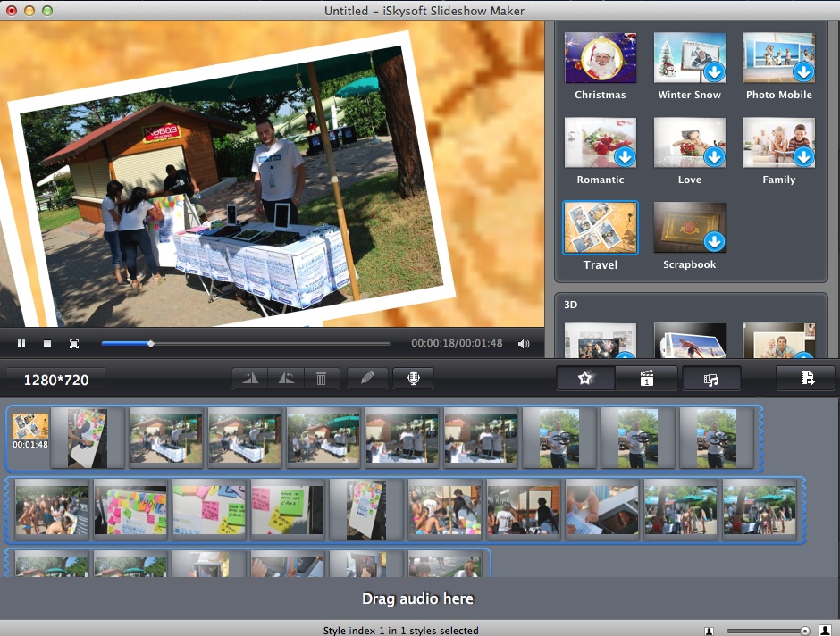The height and width of the screenshot is (636, 840).
Task: Enter fullscreen preview mode
Action: [x=75, y=343]
